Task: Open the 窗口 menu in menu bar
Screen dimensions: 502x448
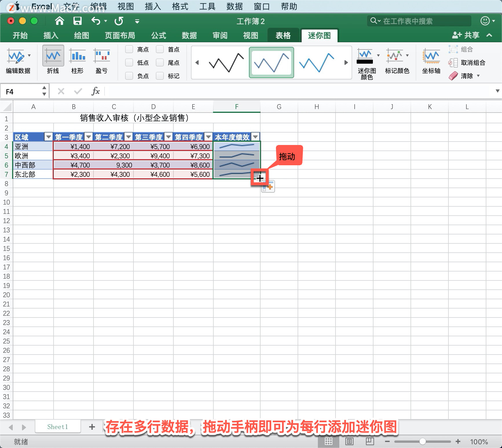Action: point(262,6)
